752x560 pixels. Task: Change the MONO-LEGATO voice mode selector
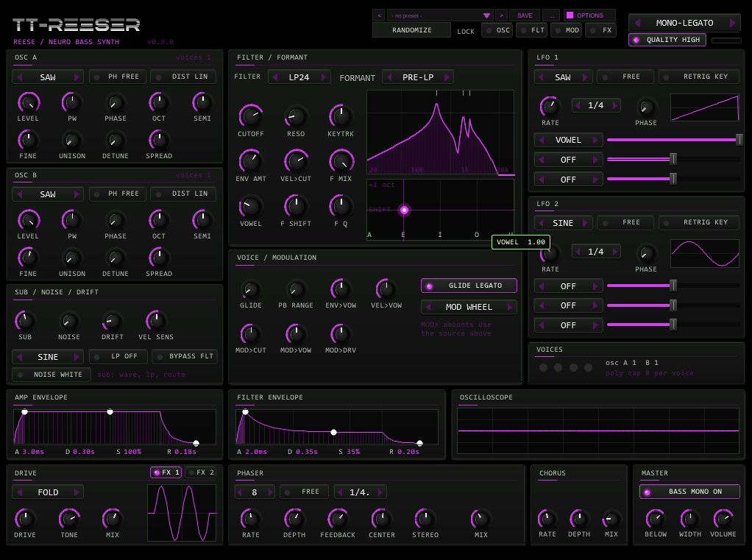point(684,23)
